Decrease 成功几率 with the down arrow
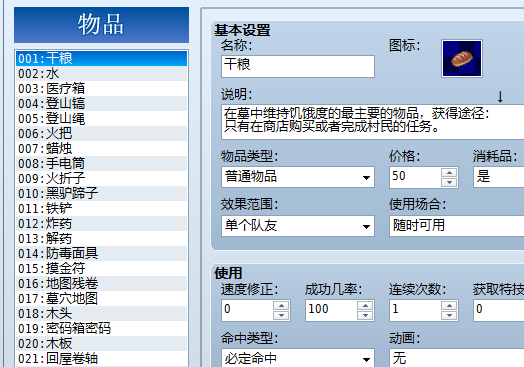This screenshot has width=524, height=367. point(365,315)
